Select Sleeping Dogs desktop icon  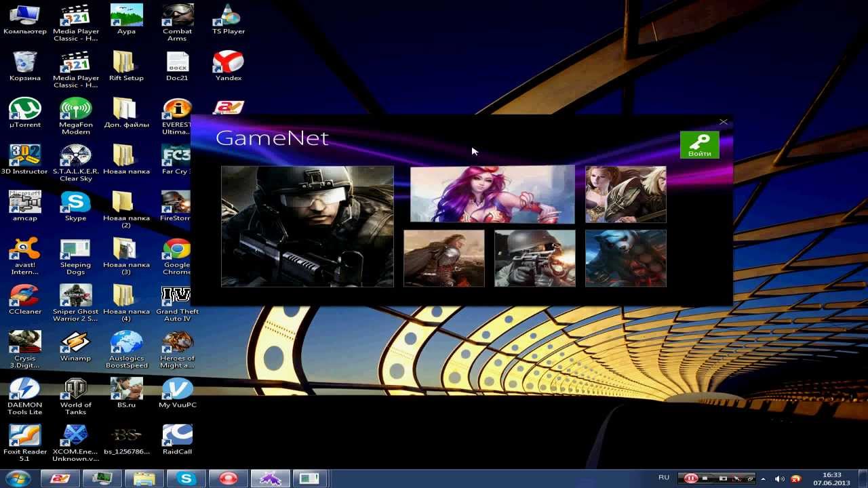76,256
